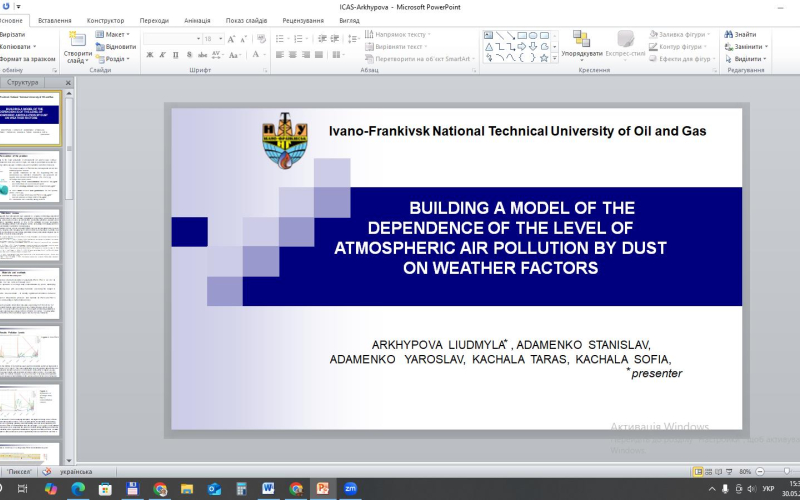Viewport: 800px width, 500px height.
Task: Toggle justify text alignment
Action: tap(318, 55)
